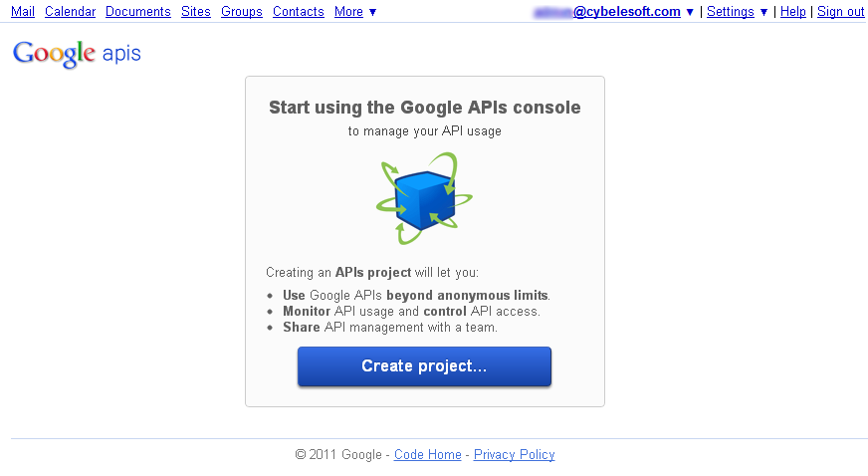
Task: Click 'Monitor API usage and control' bullet
Action: click(x=411, y=311)
